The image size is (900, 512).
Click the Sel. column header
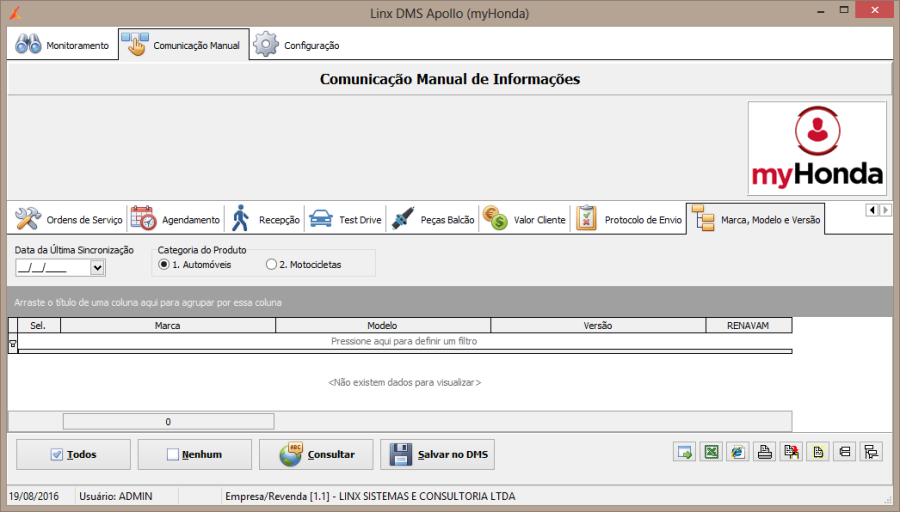pyautogui.click(x=38, y=325)
